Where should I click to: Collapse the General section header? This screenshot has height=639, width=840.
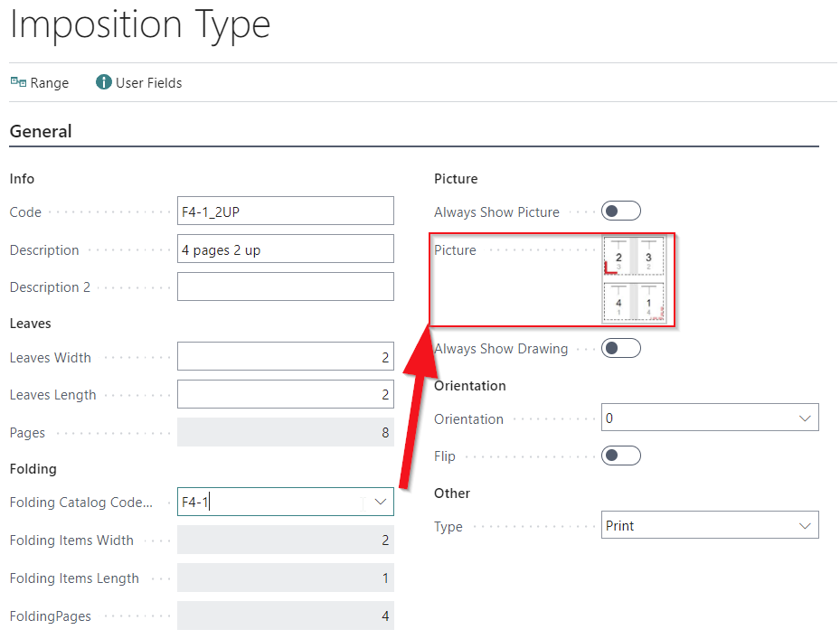[x=41, y=131]
